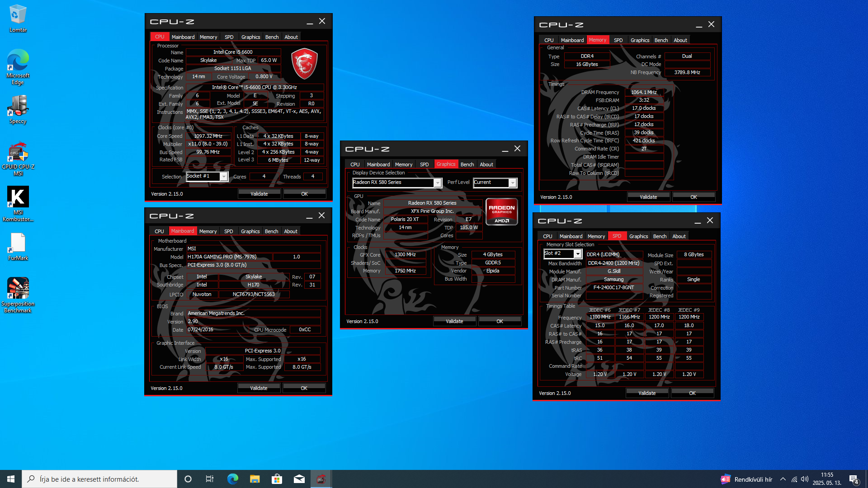Open FurMark desktop file icon
The image size is (868, 488).
[x=18, y=247]
